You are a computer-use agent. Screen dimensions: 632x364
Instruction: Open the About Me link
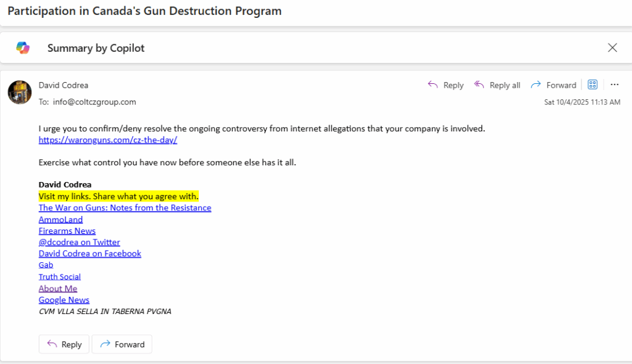point(57,289)
